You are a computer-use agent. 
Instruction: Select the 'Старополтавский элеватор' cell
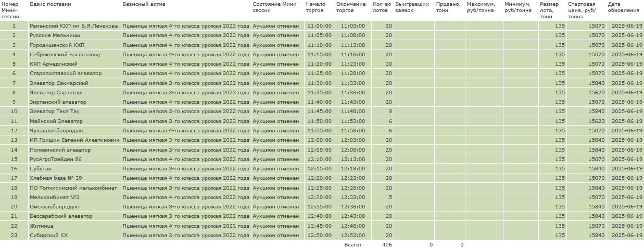coord(74,73)
